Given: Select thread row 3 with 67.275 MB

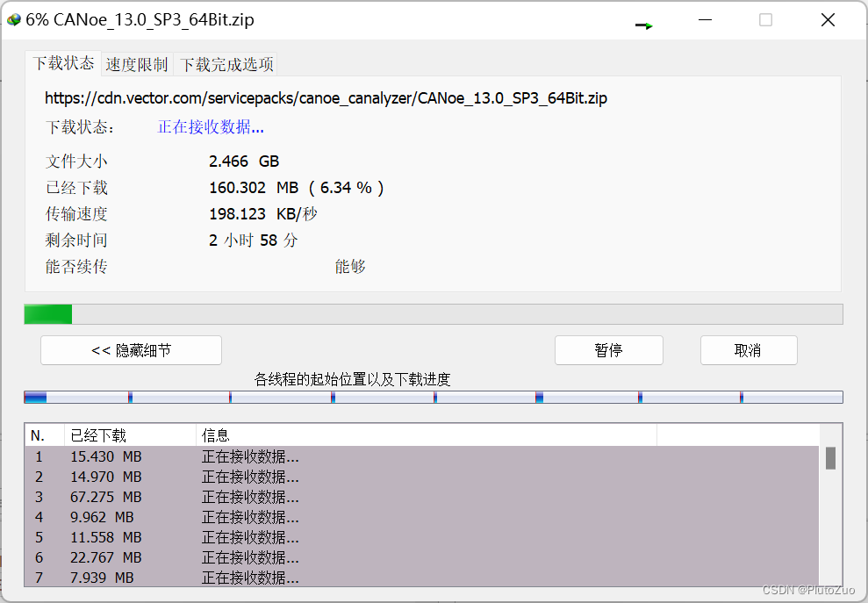Looking at the screenshot, I should click(422, 497).
